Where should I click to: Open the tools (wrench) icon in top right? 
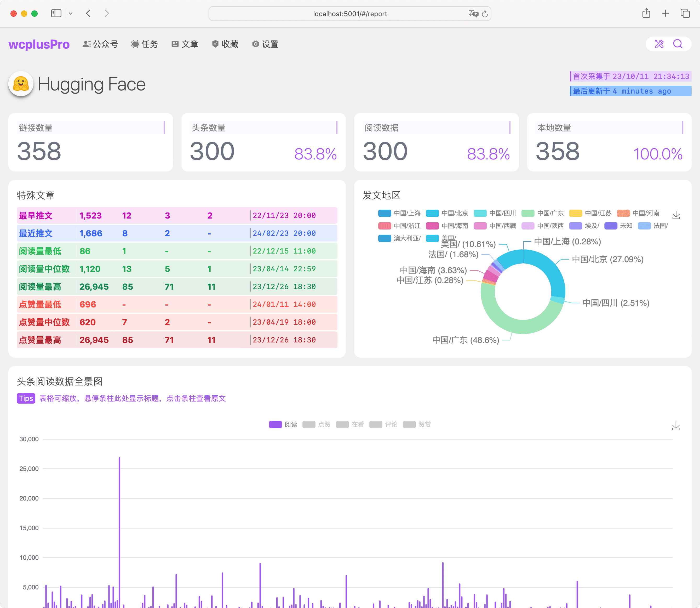point(659,44)
